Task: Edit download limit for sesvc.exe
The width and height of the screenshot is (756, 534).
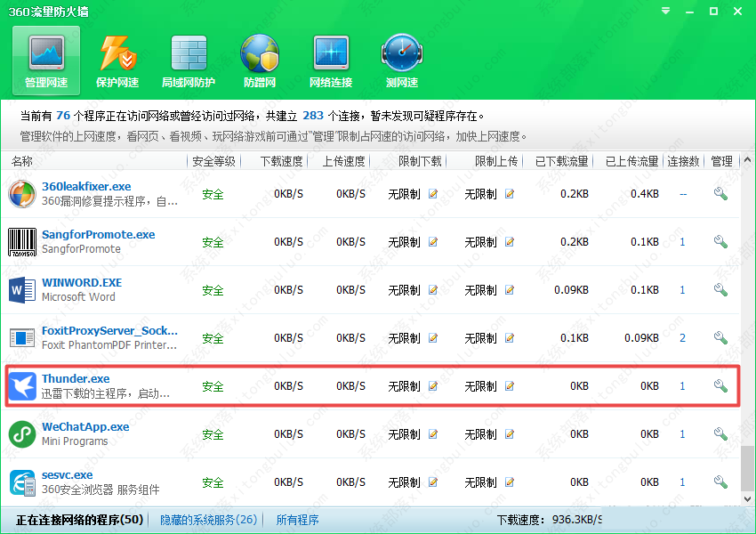Action: [x=433, y=482]
